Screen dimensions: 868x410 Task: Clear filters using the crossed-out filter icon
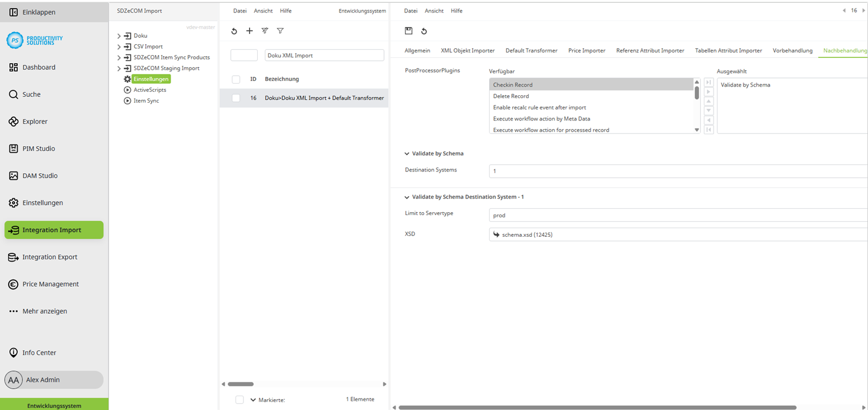(265, 31)
